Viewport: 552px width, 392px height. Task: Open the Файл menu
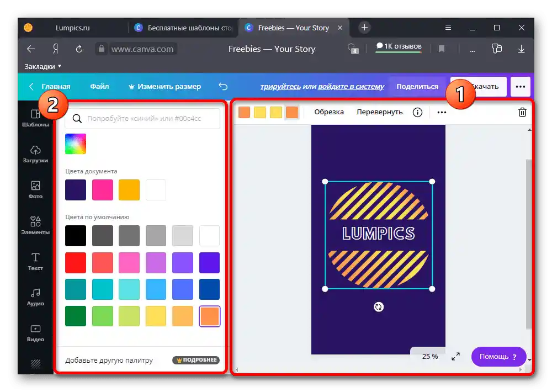pos(99,86)
